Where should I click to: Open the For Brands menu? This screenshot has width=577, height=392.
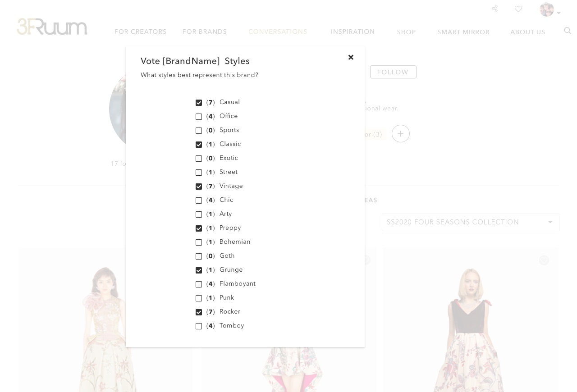click(x=205, y=32)
